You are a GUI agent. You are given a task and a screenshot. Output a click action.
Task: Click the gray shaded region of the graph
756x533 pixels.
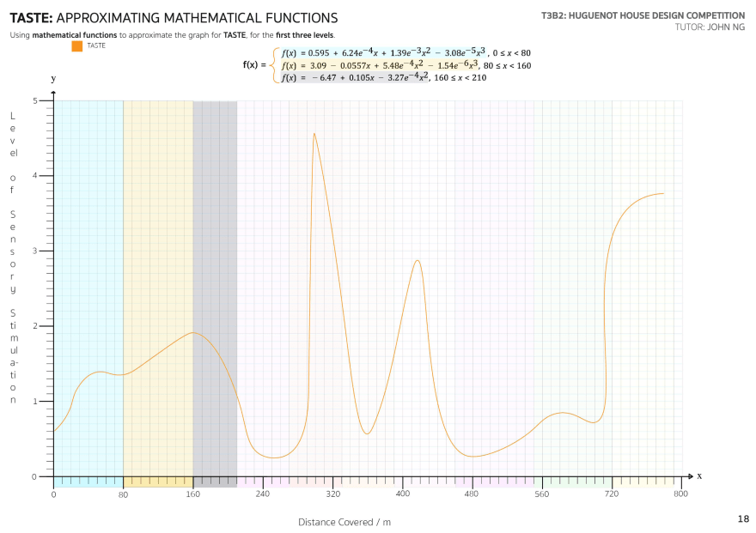point(214,257)
